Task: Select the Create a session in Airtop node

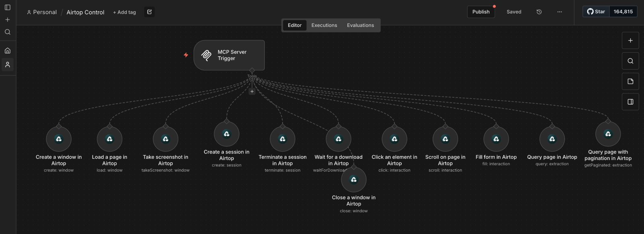Action: pos(227,134)
